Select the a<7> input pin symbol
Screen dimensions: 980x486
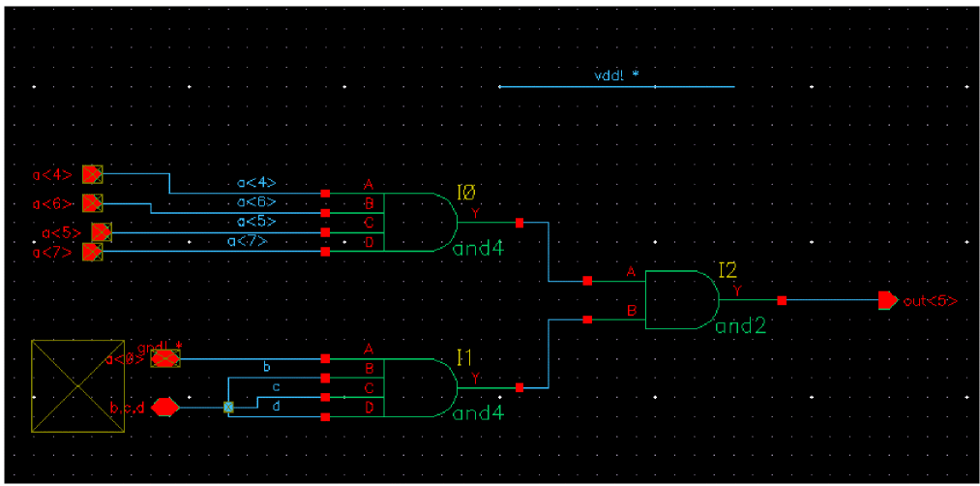click(93, 252)
